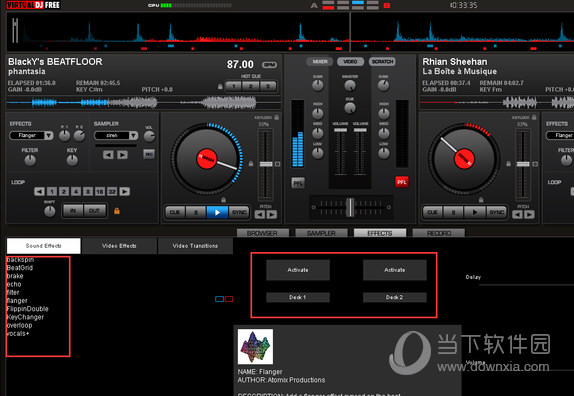Screen dimensions: 574x396
Task: Hit CUE on the right deck
Action: tap(432, 212)
